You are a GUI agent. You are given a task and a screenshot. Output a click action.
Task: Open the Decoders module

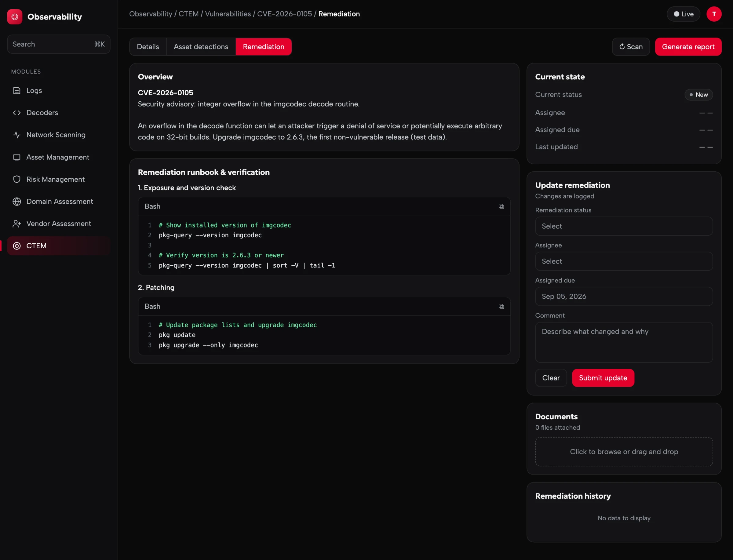[x=59, y=113]
